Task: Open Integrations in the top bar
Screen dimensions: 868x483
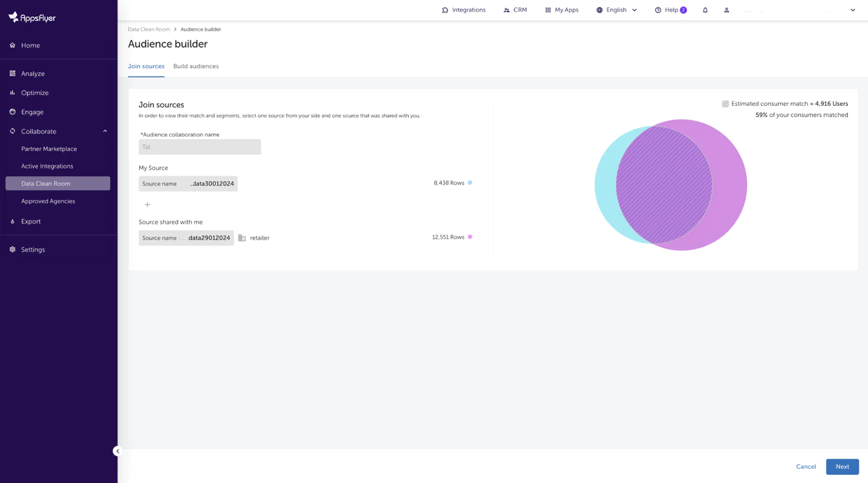Action: [x=463, y=10]
